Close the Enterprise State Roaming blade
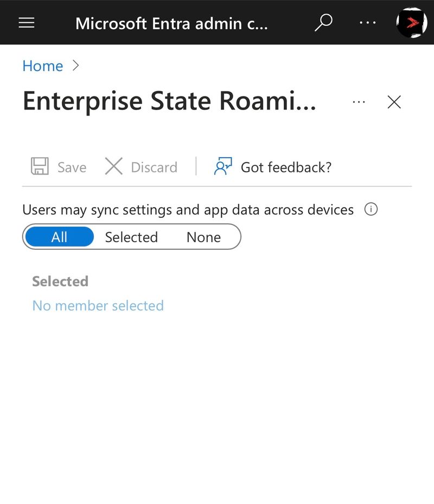The width and height of the screenshot is (434, 504). 394,102
